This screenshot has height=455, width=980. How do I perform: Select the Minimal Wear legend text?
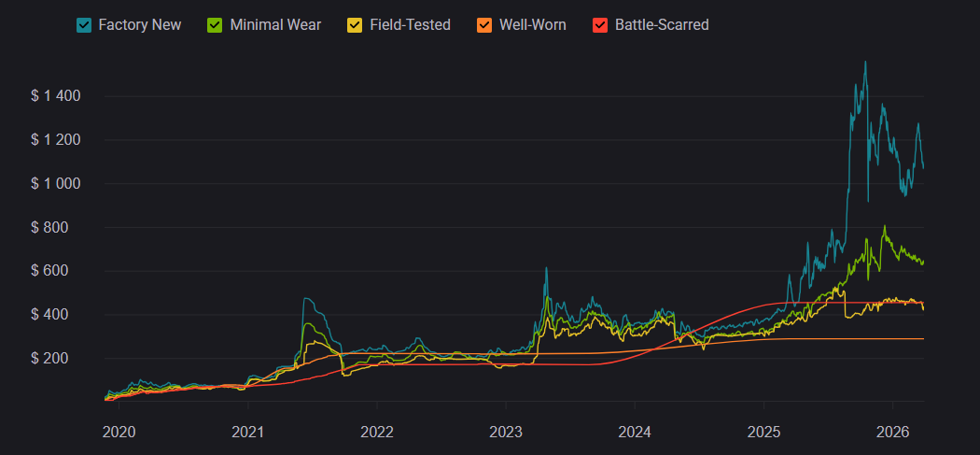[x=275, y=25]
